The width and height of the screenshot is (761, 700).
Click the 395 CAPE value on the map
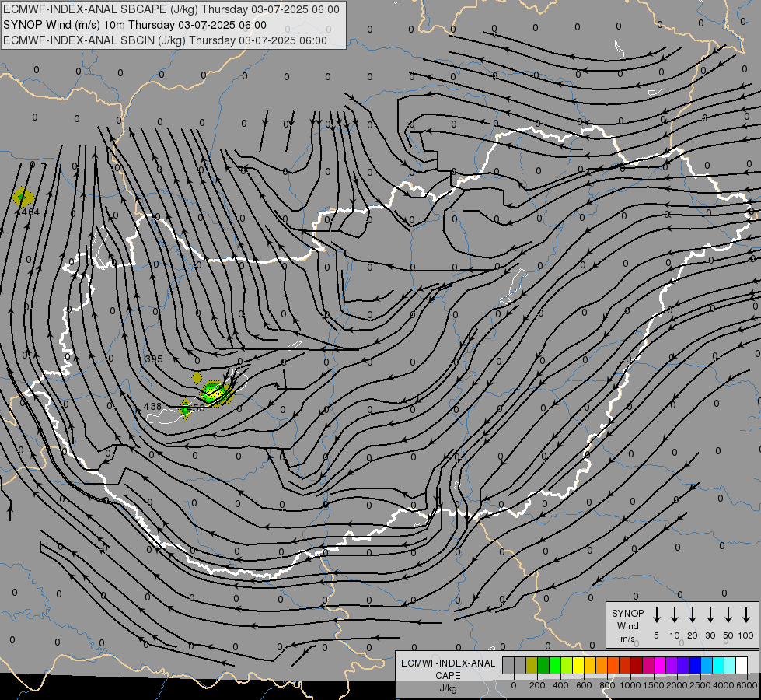coord(154,359)
